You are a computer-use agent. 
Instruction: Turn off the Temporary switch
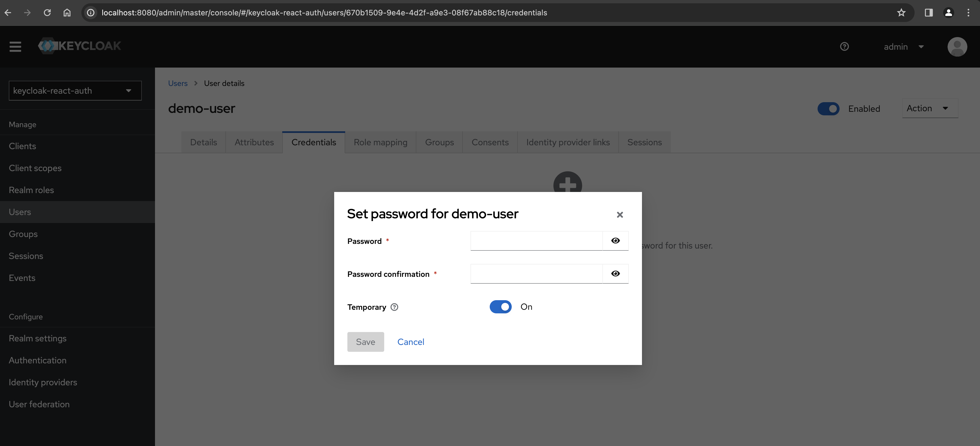[500, 307]
